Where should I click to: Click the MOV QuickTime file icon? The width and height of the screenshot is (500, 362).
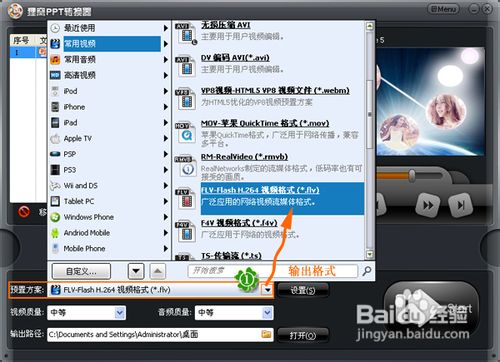tap(186, 132)
